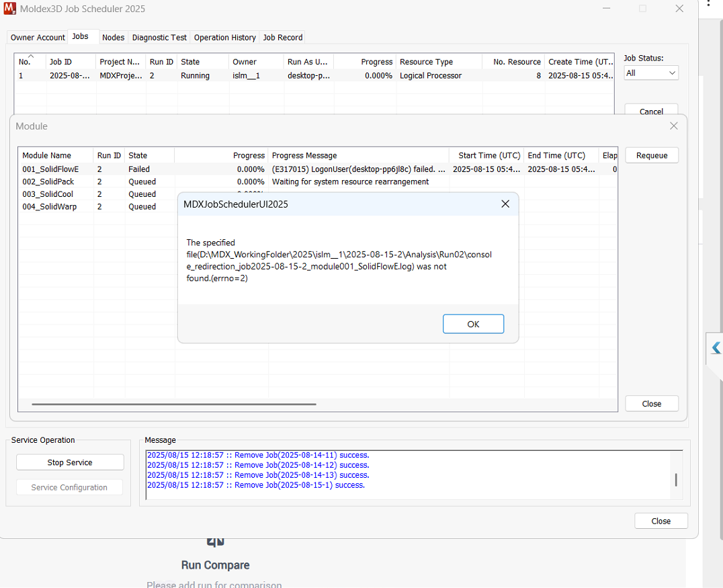Screen dimensions: 723x588
Task: Click the sort arrow above the No. column
Action: point(31,56)
